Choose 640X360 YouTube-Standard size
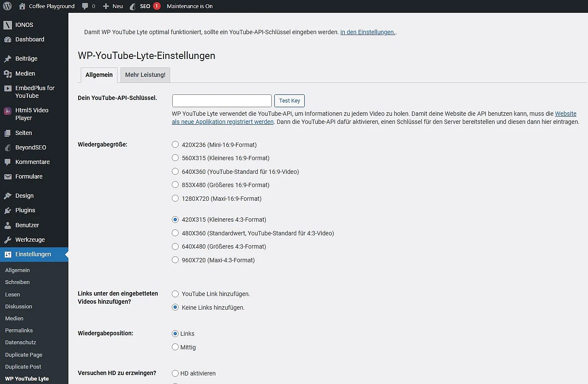 tap(175, 171)
